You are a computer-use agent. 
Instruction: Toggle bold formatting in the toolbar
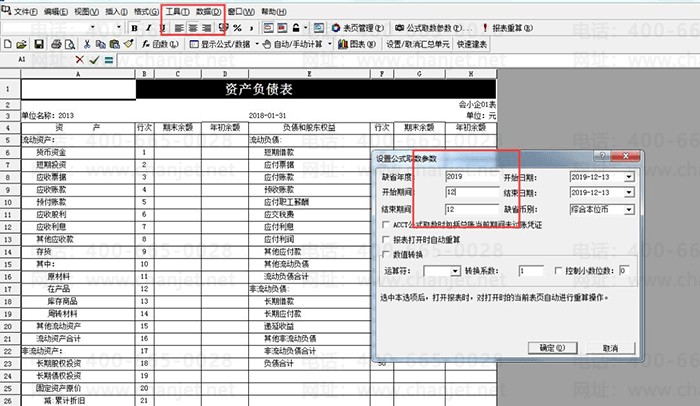point(134,27)
